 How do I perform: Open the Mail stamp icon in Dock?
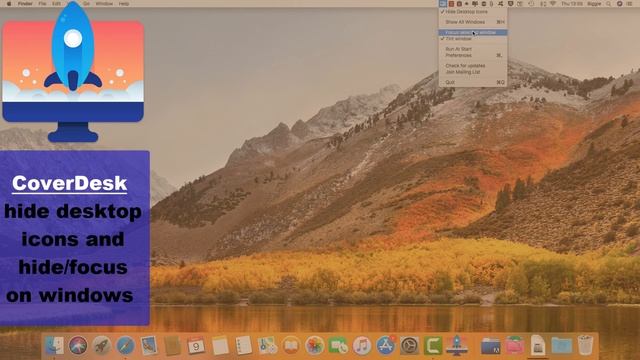click(149, 345)
